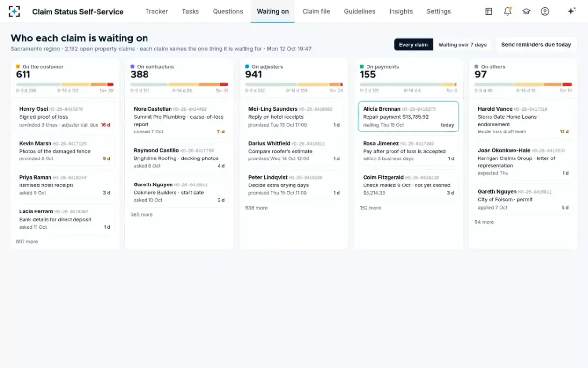The image size is (588, 368).
Task: Open Gareth Nguyen's City of Folsom permit claim
Action: [x=523, y=200]
